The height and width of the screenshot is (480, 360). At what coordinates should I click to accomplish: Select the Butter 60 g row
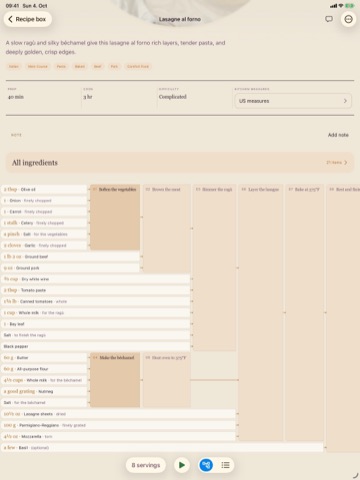[x=44, y=358]
